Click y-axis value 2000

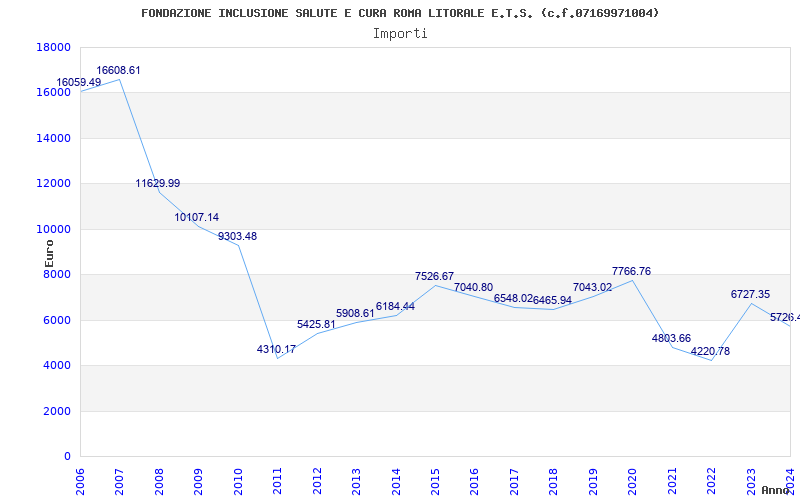click(57, 411)
